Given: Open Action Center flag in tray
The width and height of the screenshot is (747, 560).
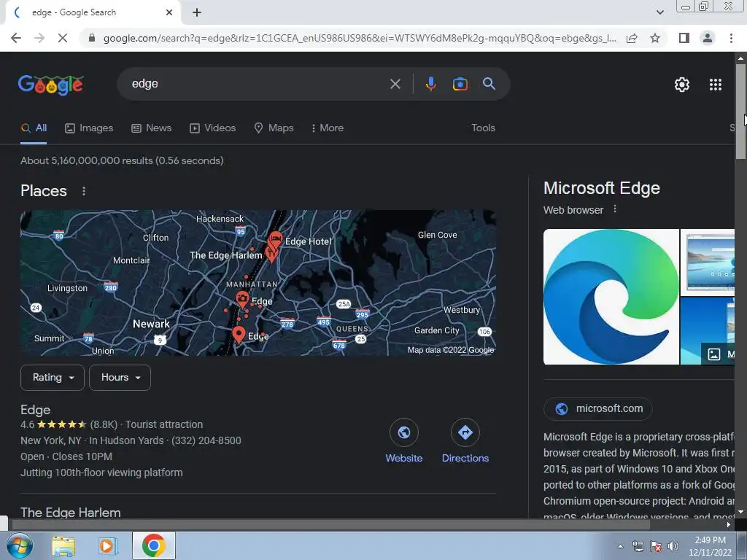Looking at the screenshot, I should click(x=656, y=546).
